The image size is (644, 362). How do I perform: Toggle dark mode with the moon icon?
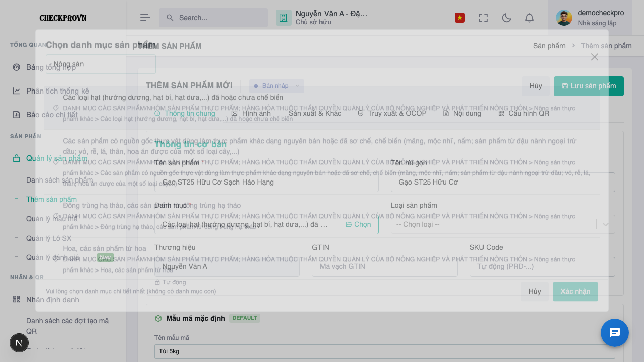pos(506,18)
